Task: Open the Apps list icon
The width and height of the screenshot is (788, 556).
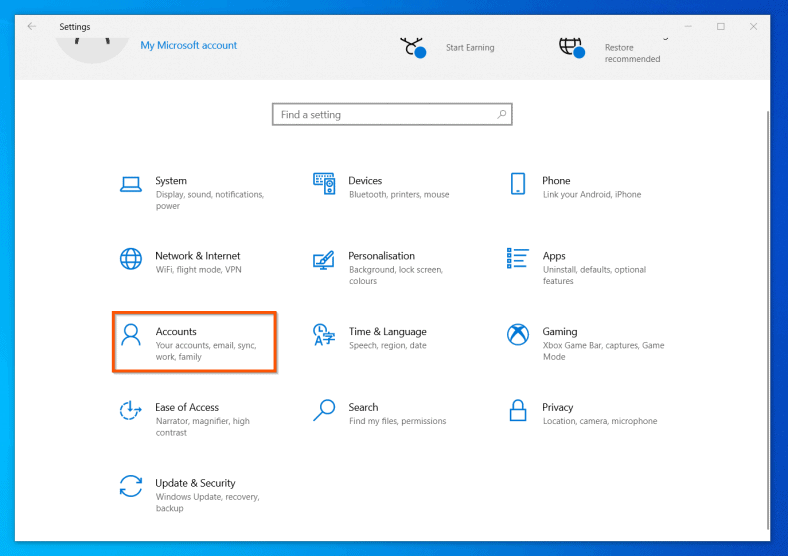Action: point(518,258)
